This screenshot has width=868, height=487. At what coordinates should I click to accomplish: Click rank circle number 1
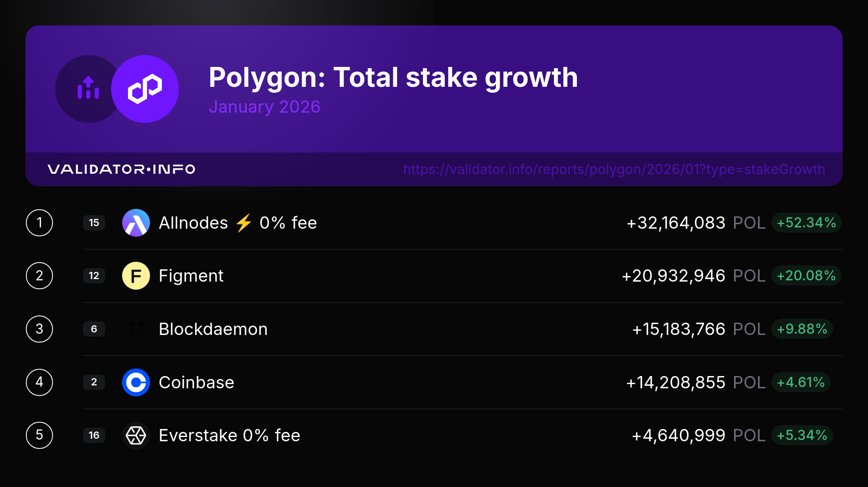pos(39,223)
